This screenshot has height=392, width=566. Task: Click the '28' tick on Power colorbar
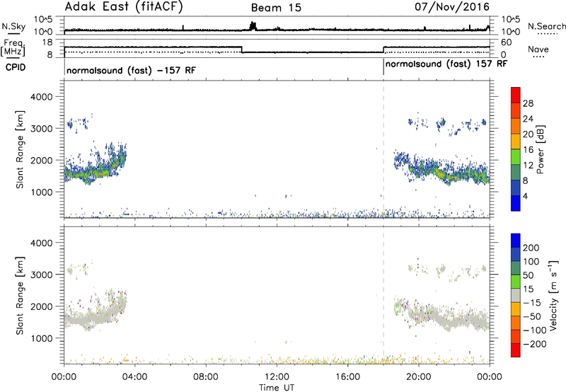[x=528, y=103]
